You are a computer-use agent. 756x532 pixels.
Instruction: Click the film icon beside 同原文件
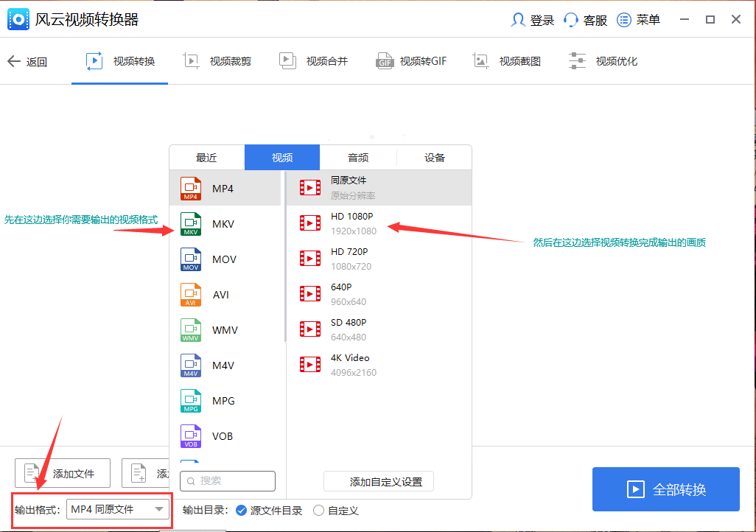coord(310,188)
